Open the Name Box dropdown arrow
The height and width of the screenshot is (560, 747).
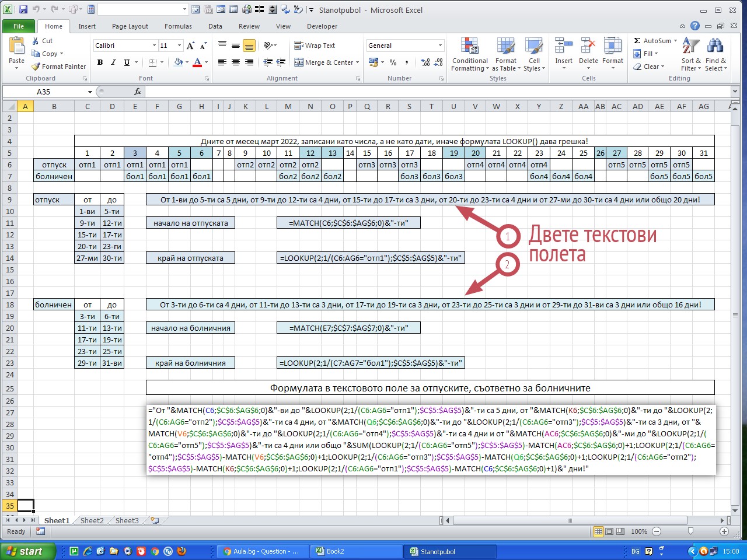[90, 92]
